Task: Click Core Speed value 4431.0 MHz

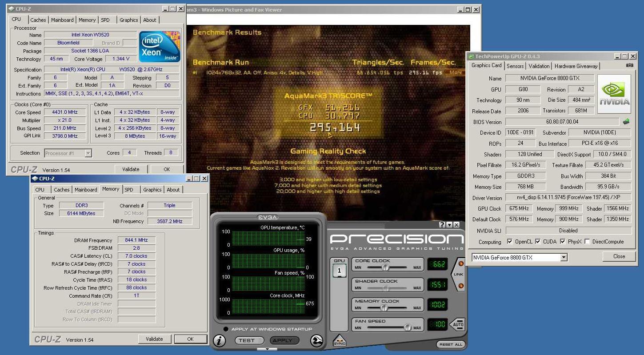Action: point(65,112)
